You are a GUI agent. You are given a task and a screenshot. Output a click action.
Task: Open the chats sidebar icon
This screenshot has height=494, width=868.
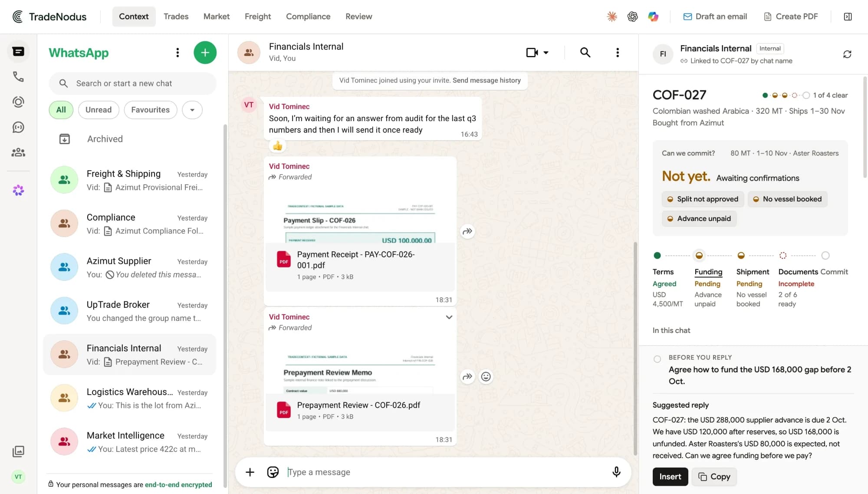[x=18, y=52]
